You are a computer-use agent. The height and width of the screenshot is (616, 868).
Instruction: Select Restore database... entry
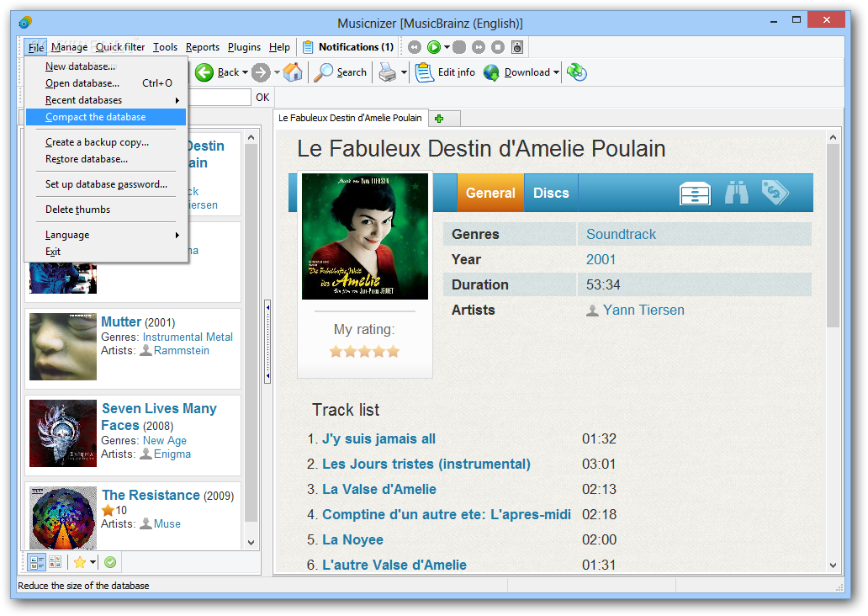(x=106, y=159)
